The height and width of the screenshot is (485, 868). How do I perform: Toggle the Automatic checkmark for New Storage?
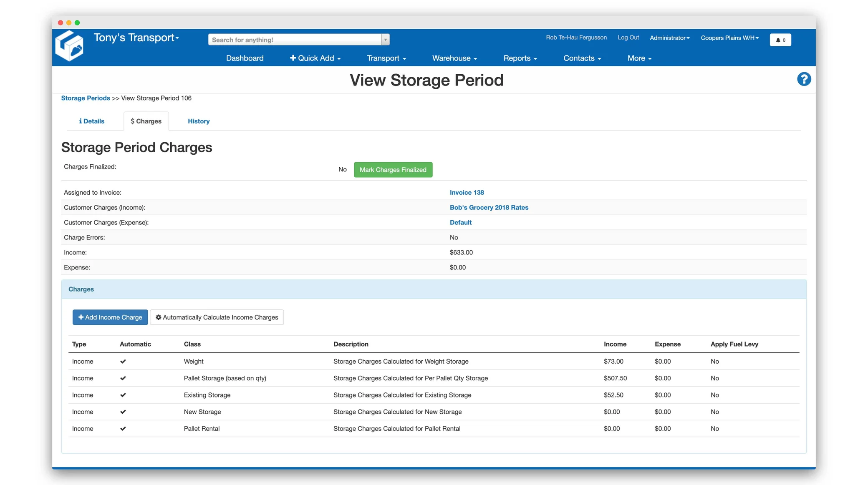click(x=123, y=412)
